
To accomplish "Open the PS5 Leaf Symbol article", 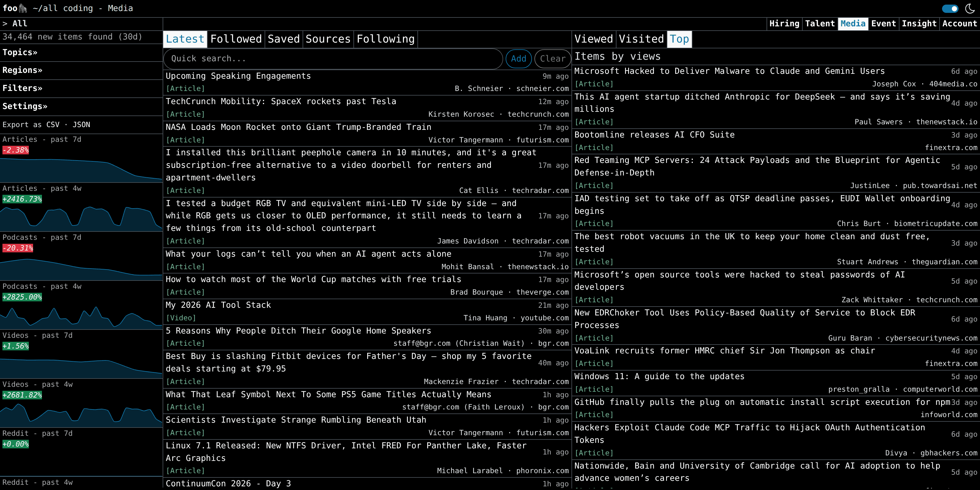I will pos(328,394).
